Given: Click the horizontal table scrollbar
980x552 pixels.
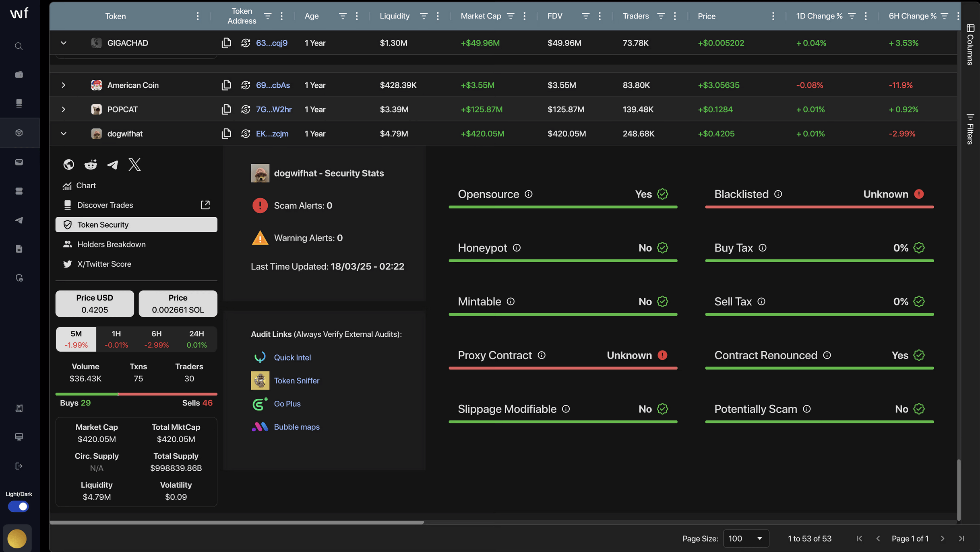Looking at the screenshot, I should tap(237, 522).
